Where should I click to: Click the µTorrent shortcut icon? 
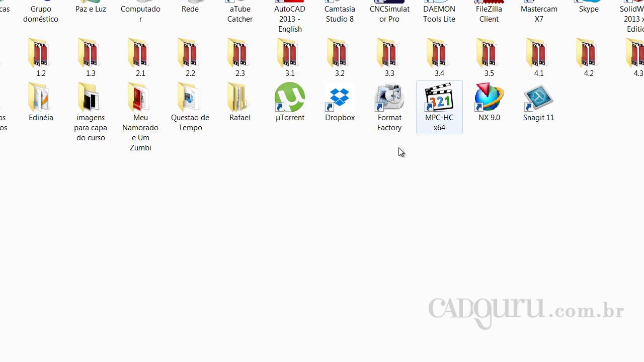click(x=290, y=97)
